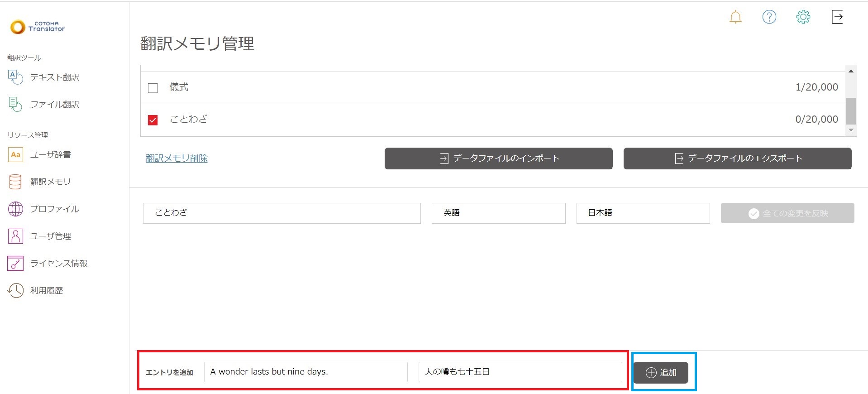Uncheck the ことわざ memory checkbox
This screenshot has width=868, height=394.
[x=153, y=120]
